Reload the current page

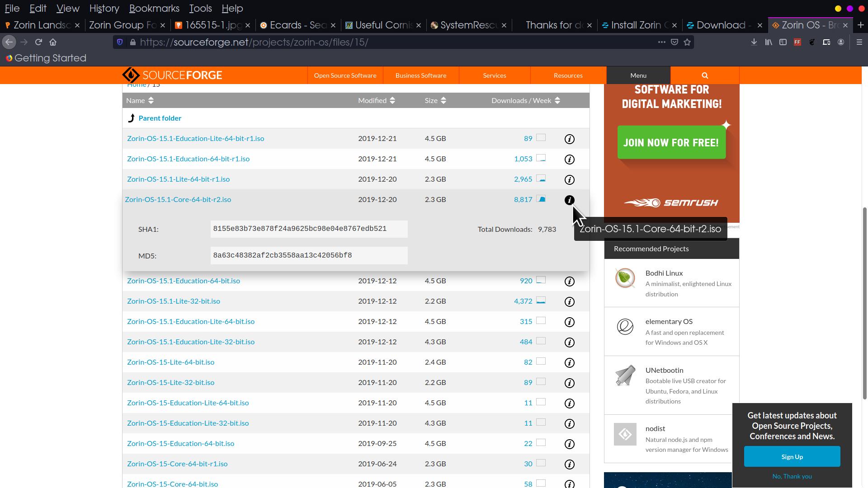pos(38,42)
